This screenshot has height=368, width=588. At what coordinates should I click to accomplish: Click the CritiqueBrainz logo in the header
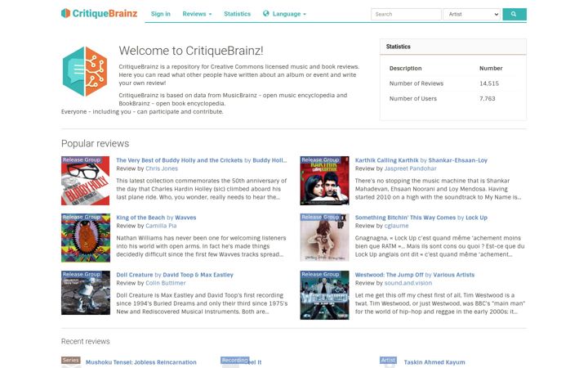99,14
